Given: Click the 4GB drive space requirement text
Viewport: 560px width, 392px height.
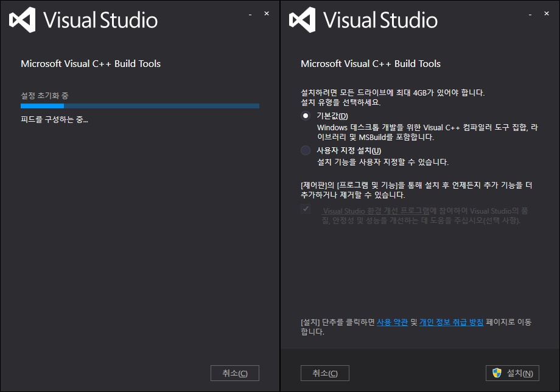Looking at the screenshot, I should (x=393, y=93).
